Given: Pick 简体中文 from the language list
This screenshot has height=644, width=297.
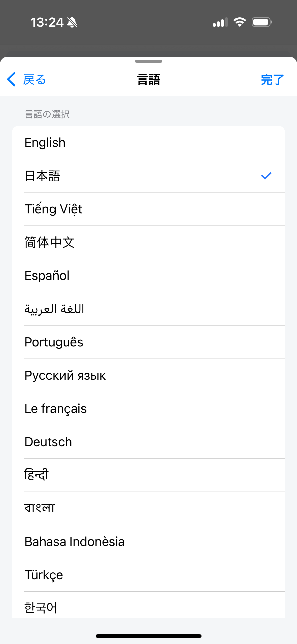Looking at the screenshot, I should coord(49,242).
